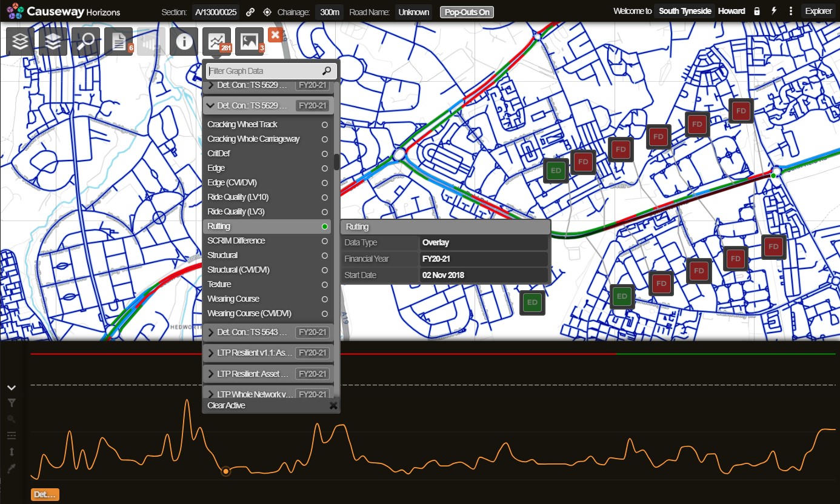Open the three-dot more options menu
Screen dimensions: 840x504
tap(791, 12)
